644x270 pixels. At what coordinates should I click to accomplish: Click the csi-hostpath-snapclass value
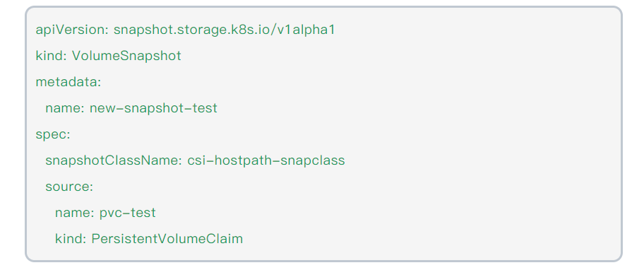(x=266, y=160)
